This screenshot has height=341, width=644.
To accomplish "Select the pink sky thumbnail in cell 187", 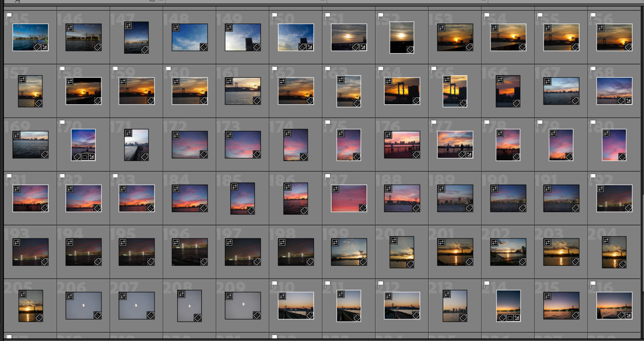I will [349, 198].
